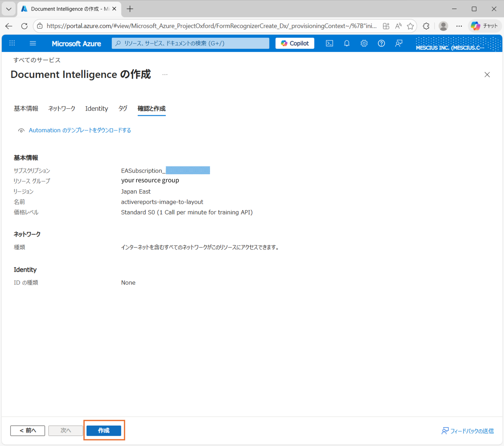
Task: Open the browser three-dot settings menu
Action: coord(459,26)
